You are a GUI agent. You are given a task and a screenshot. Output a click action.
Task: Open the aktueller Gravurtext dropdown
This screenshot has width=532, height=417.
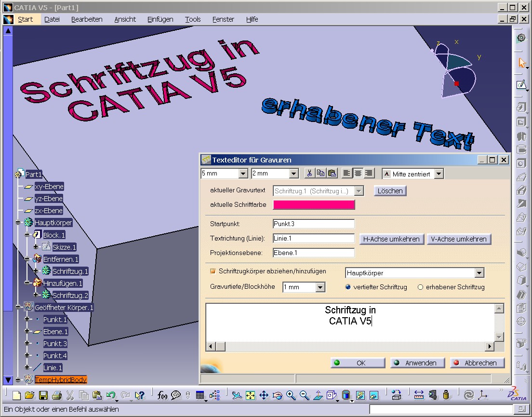tap(359, 191)
